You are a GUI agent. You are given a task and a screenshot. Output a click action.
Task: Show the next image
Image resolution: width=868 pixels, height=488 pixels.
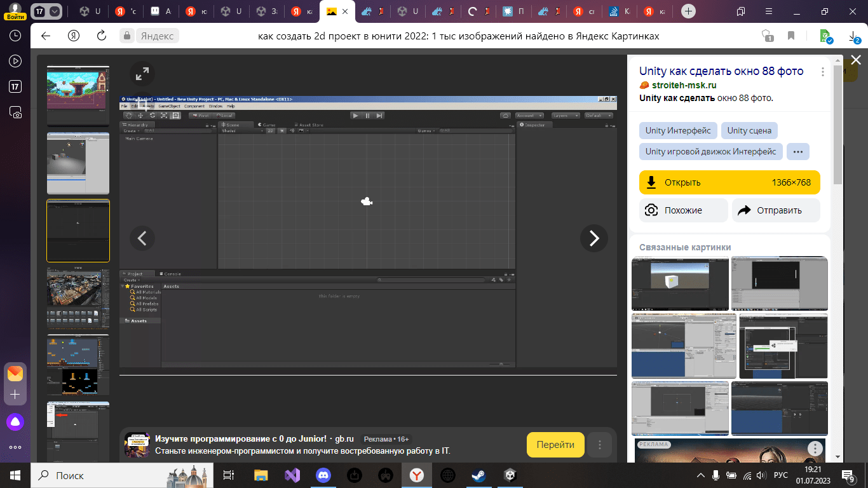(594, 238)
